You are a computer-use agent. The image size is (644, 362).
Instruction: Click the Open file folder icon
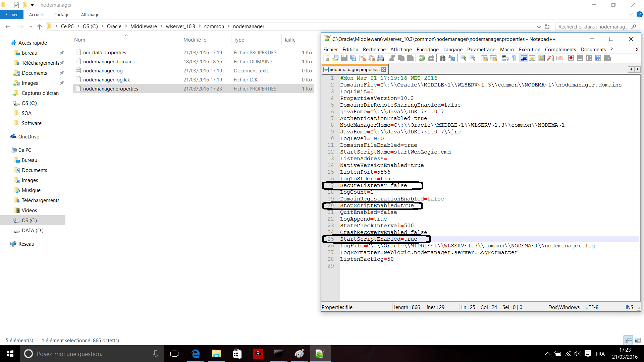pyautogui.click(x=335, y=58)
